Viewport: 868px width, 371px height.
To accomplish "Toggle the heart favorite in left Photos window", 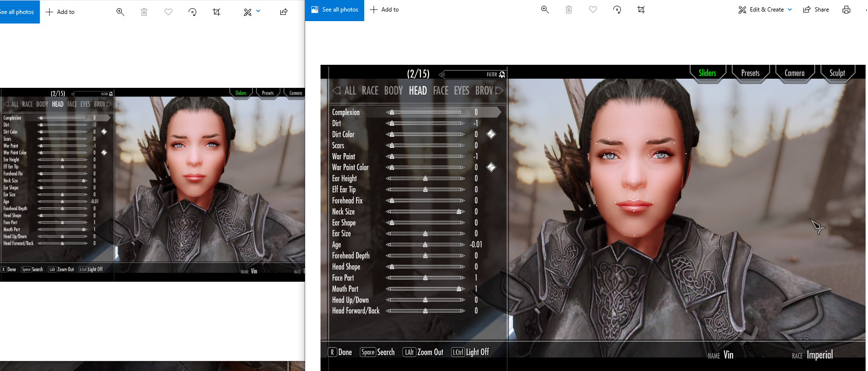I will point(168,12).
